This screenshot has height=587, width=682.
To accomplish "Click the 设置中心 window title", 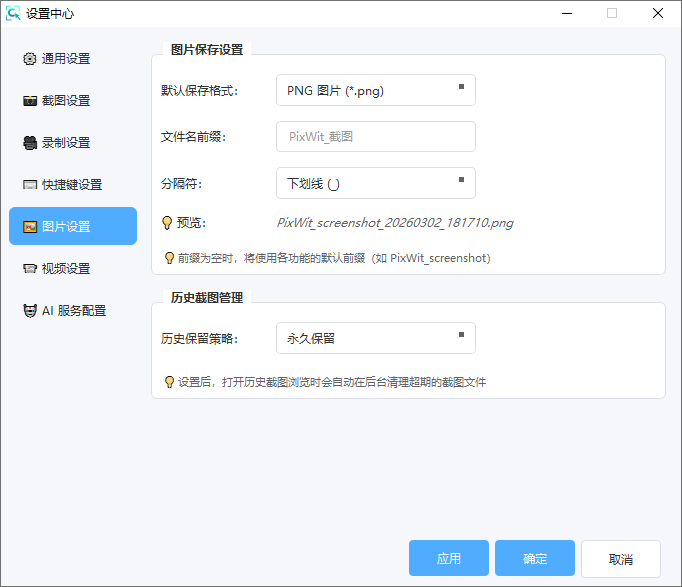I will [50, 14].
